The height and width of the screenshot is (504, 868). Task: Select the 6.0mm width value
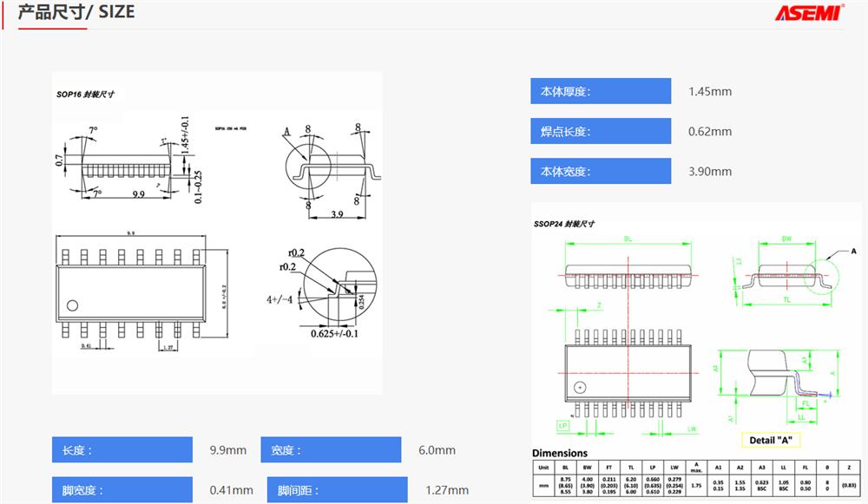(x=437, y=450)
